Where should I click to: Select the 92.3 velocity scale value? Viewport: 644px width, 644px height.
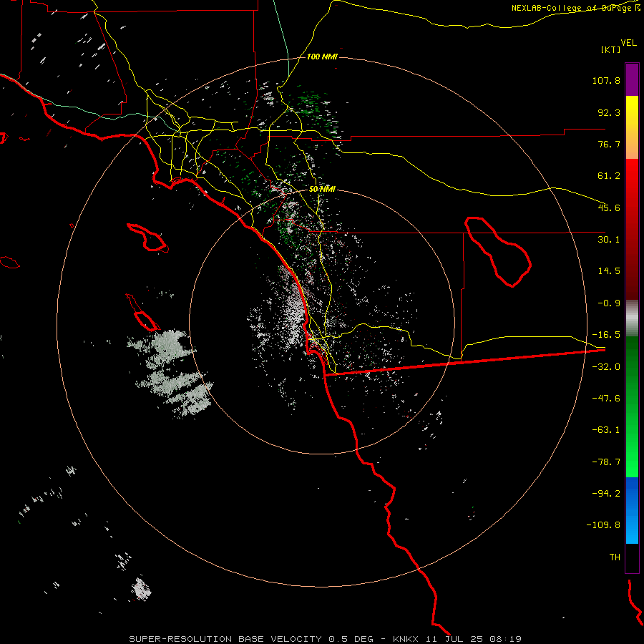(x=609, y=112)
